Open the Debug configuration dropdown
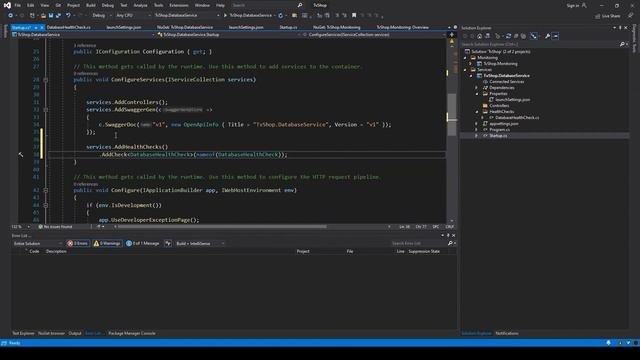640x360 pixels. [101, 16]
